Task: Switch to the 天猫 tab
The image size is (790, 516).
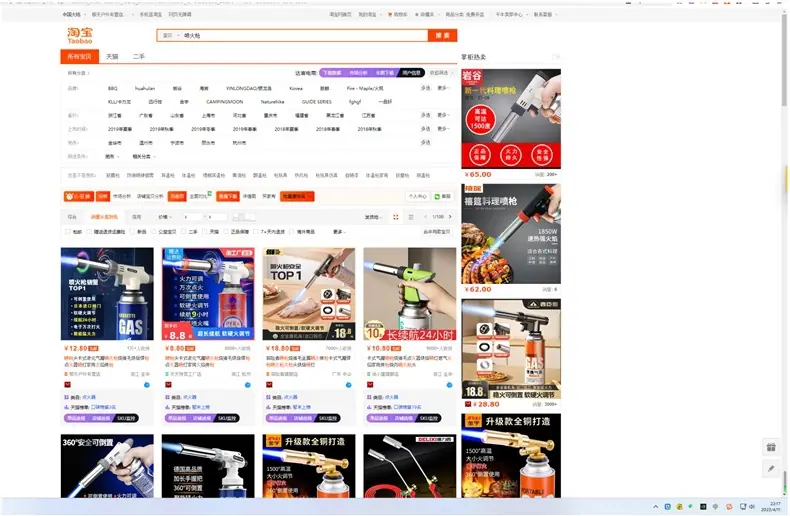Action: click(x=112, y=56)
